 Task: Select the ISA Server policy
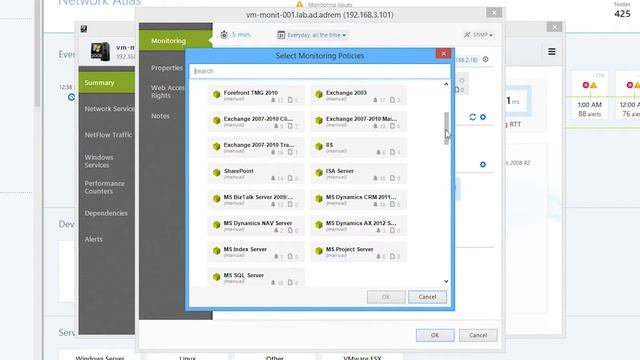tap(358, 174)
